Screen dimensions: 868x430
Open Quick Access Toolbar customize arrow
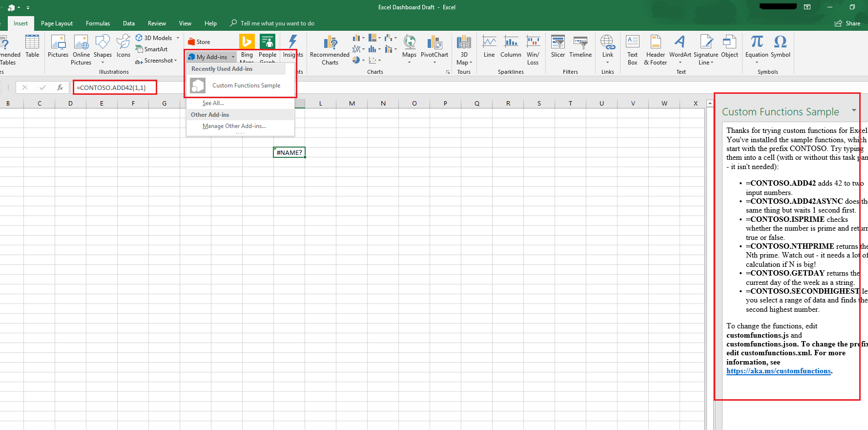28,8
